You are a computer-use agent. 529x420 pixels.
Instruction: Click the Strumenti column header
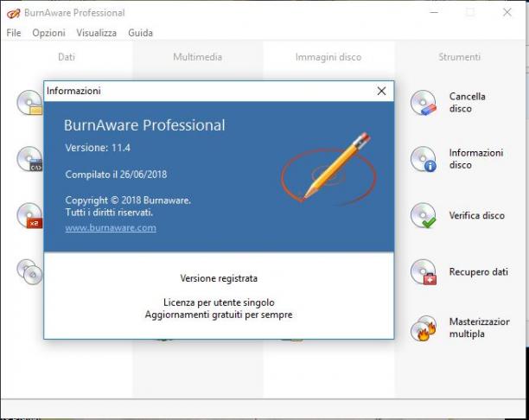pos(459,57)
